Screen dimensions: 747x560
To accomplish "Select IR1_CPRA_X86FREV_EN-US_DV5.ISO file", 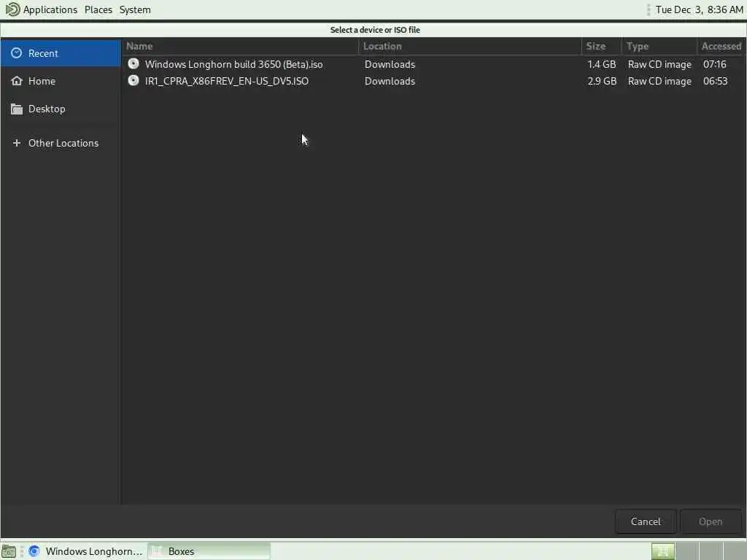I will [227, 81].
